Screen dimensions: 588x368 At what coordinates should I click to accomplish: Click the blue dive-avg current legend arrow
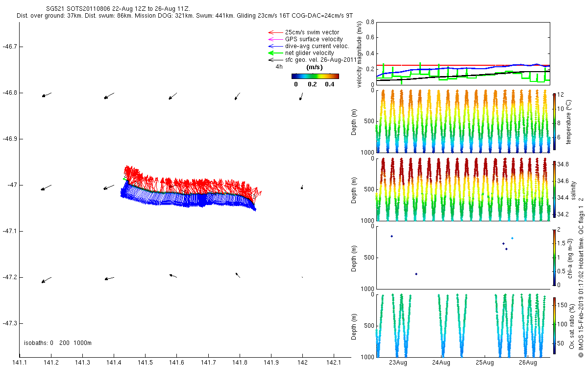click(x=274, y=46)
